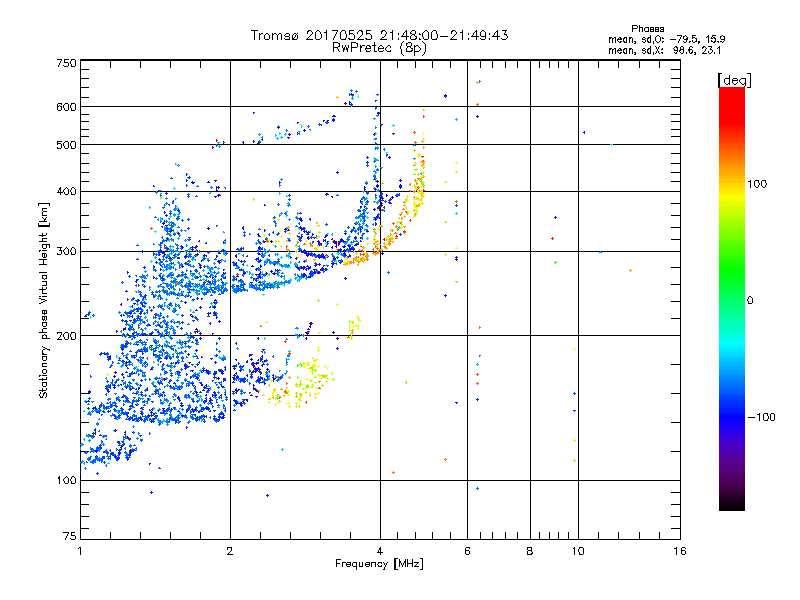Click the 'Phases' header label
Screen dimensions: 800x600
tap(647, 29)
